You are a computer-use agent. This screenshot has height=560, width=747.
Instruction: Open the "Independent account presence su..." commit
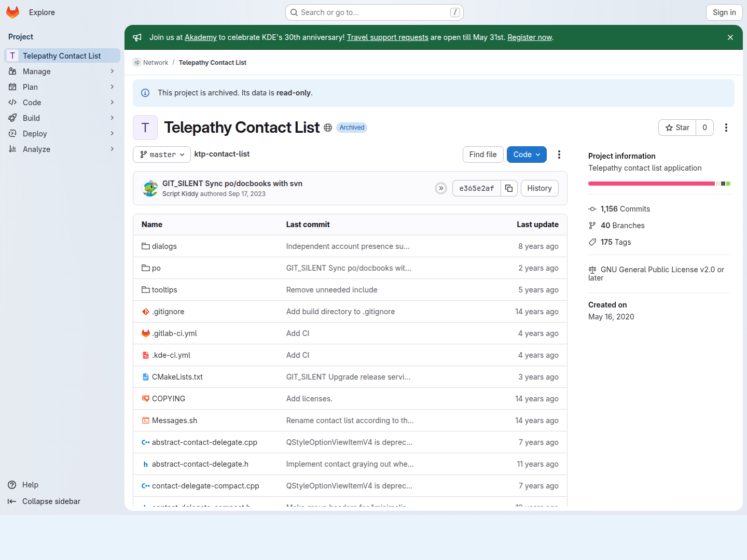[348, 246]
